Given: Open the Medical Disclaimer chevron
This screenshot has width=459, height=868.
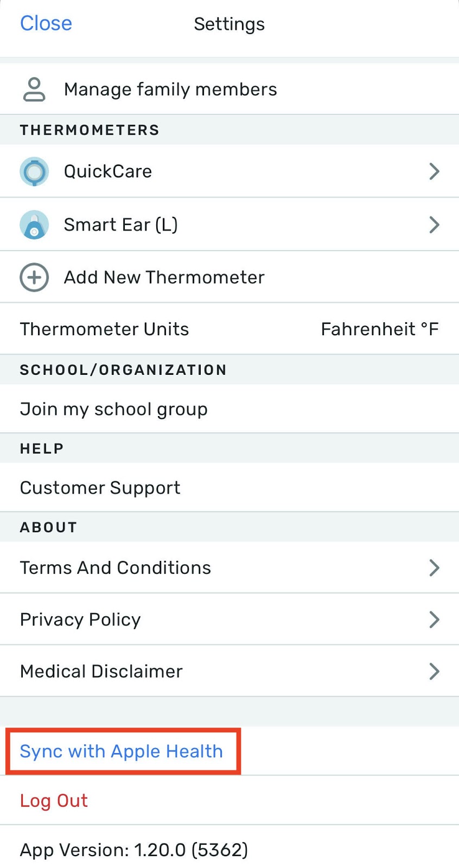Looking at the screenshot, I should (x=434, y=672).
